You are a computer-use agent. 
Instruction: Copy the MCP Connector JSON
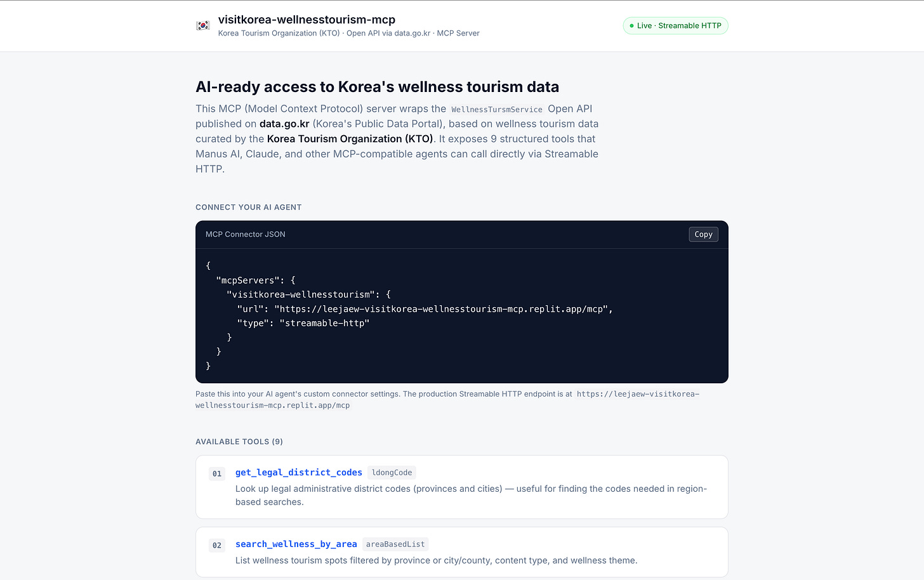click(703, 234)
